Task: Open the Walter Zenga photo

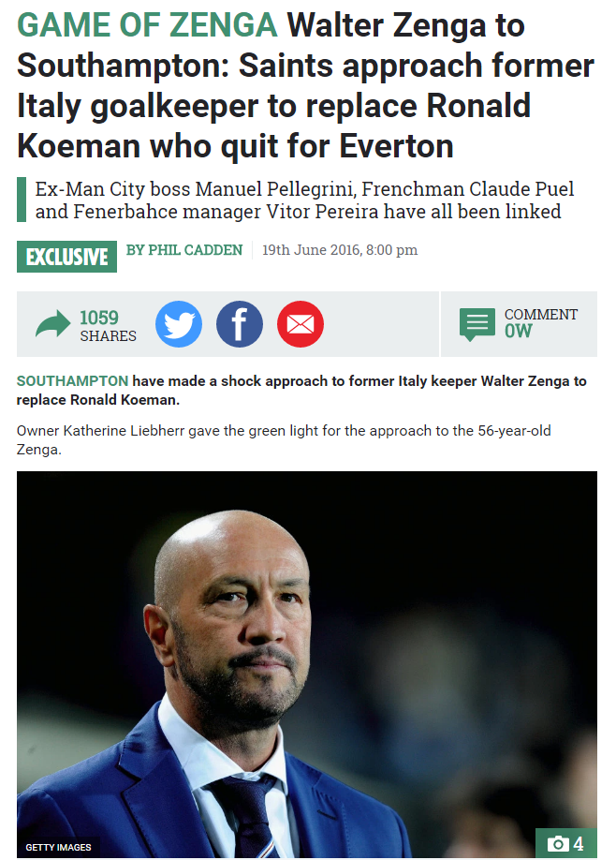Action: pos(306,656)
